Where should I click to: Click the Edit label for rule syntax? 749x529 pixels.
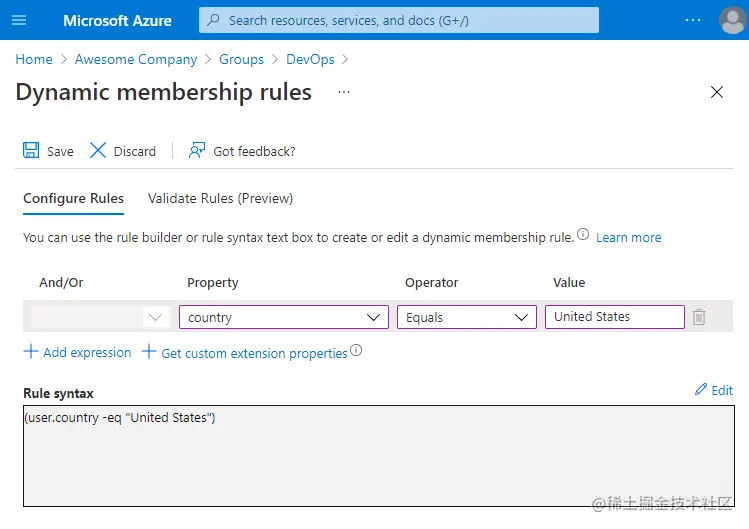(722, 390)
